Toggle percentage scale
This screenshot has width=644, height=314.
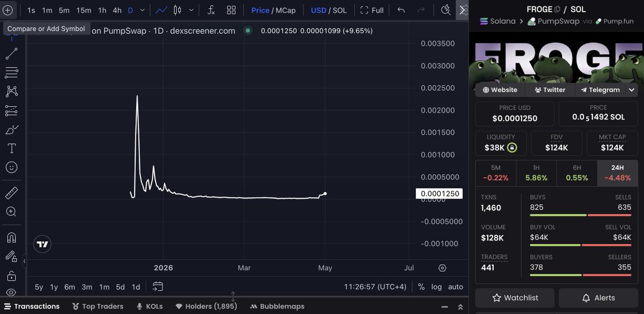421,287
